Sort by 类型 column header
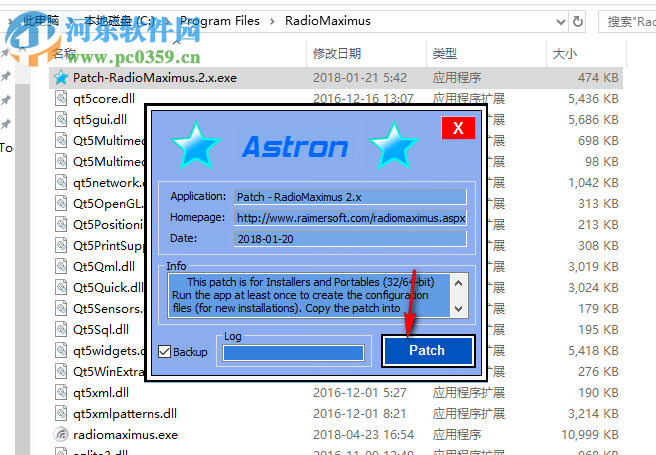The height and width of the screenshot is (455, 656). pos(445,54)
